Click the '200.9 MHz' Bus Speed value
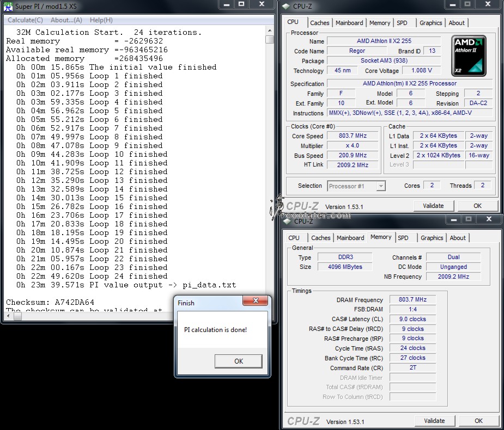This screenshot has height=430, width=504. pyautogui.click(x=353, y=156)
